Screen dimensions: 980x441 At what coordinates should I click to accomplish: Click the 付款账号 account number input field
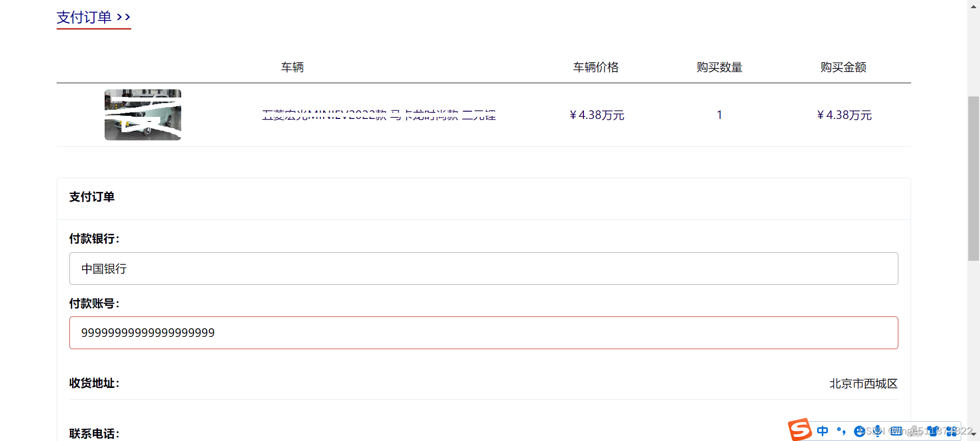point(483,333)
